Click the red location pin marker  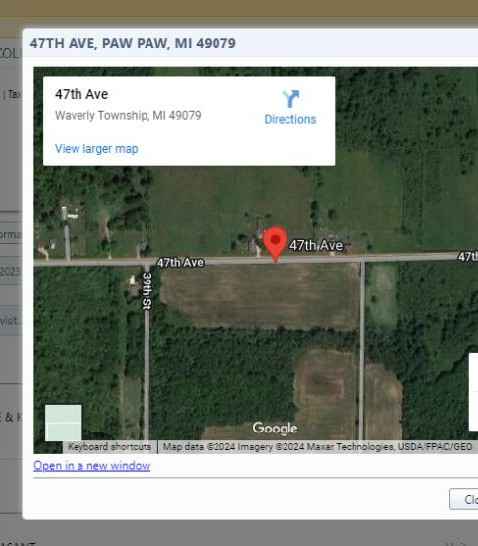pyautogui.click(x=275, y=244)
